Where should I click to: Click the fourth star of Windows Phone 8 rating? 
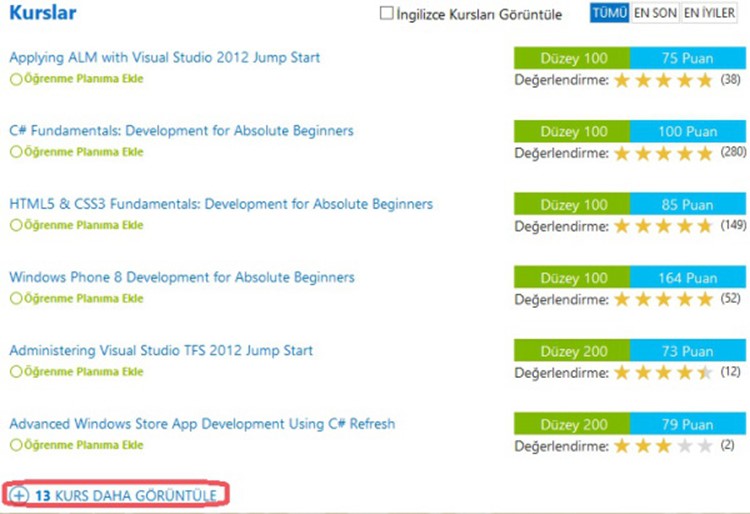point(685,299)
